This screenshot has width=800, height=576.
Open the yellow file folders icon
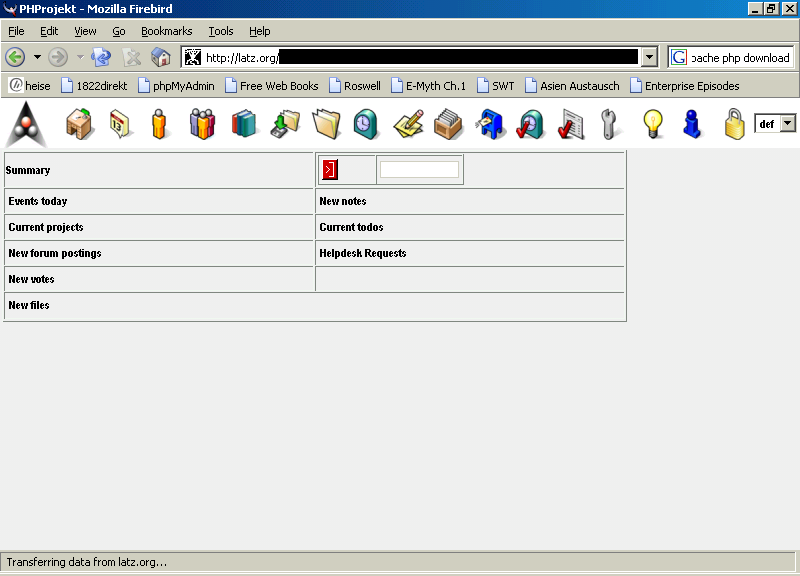pyautogui.click(x=326, y=124)
